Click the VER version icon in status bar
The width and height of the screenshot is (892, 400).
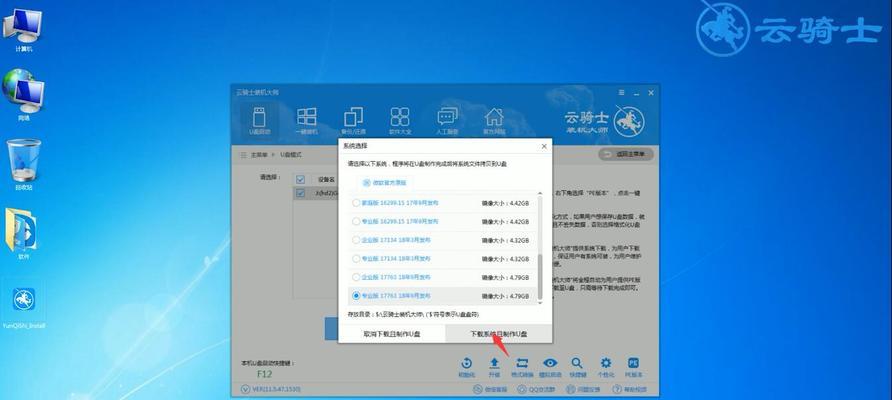point(246,389)
